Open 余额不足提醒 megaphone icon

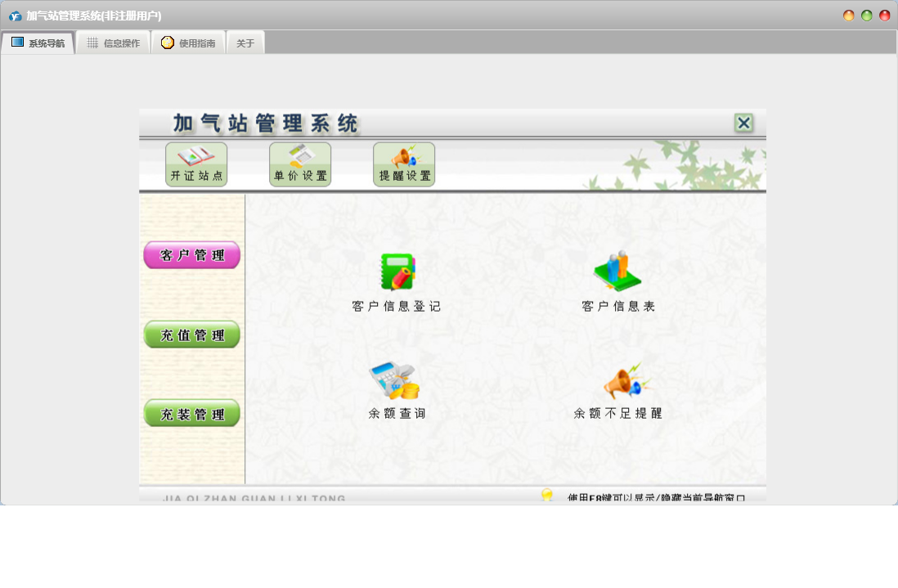pyautogui.click(x=627, y=381)
